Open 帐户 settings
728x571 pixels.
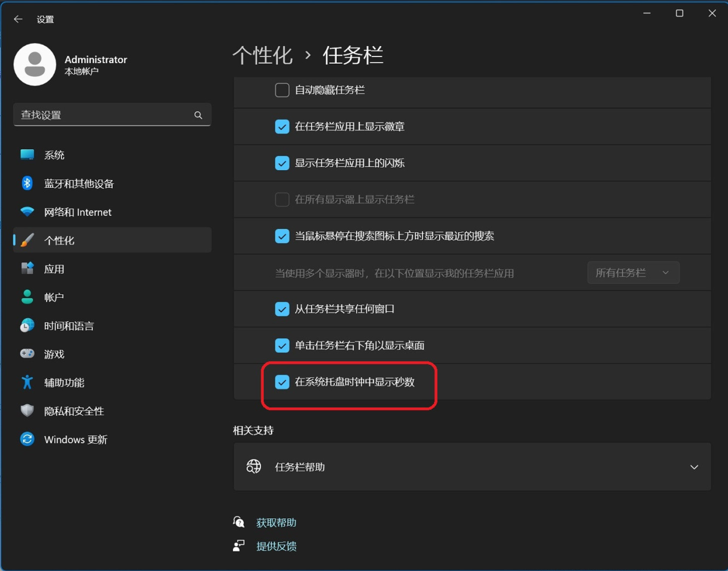112,297
